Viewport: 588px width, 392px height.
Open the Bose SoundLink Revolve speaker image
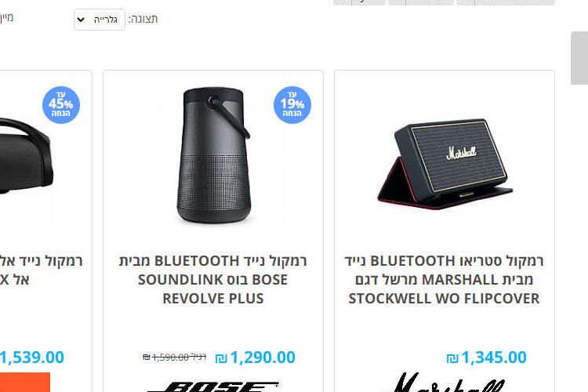(x=213, y=156)
